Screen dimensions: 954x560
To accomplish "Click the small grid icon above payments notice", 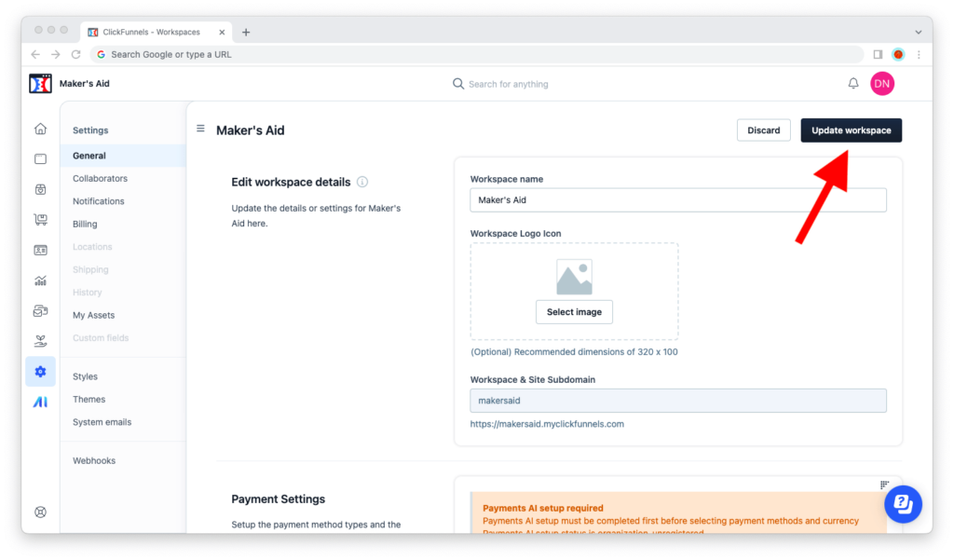I will pyautogui.click(x=884, y=485).
